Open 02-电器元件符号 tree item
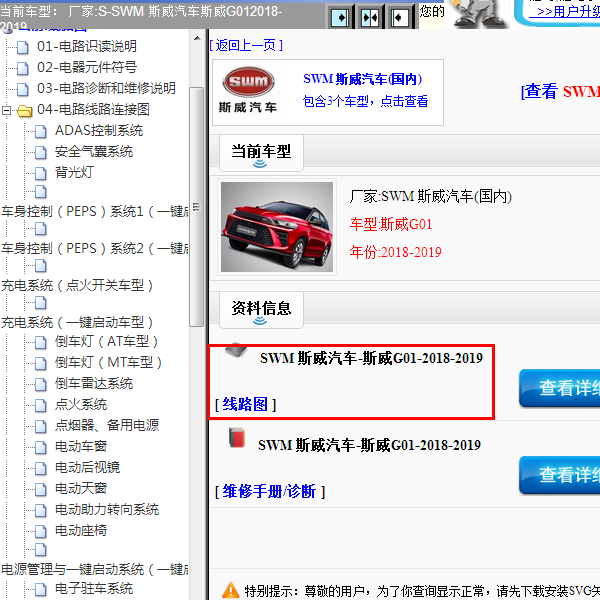The height and width of the screenshot is (600, 600). point(87,67)
